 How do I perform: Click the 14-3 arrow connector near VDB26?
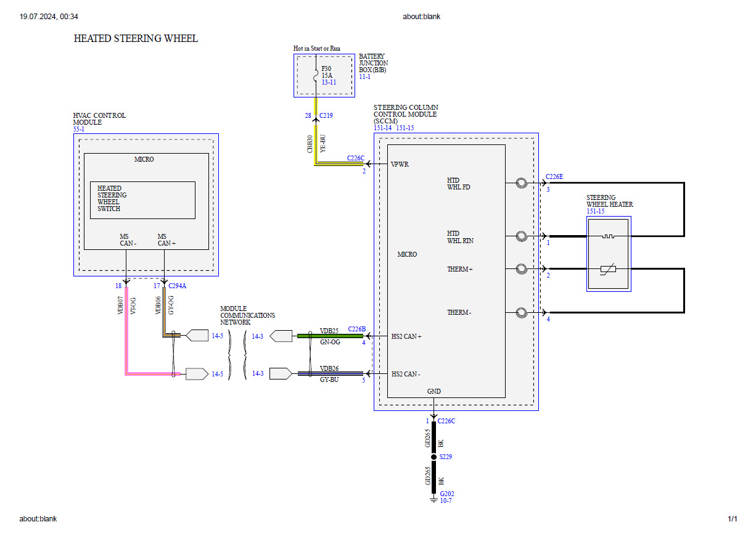point(281,373)
